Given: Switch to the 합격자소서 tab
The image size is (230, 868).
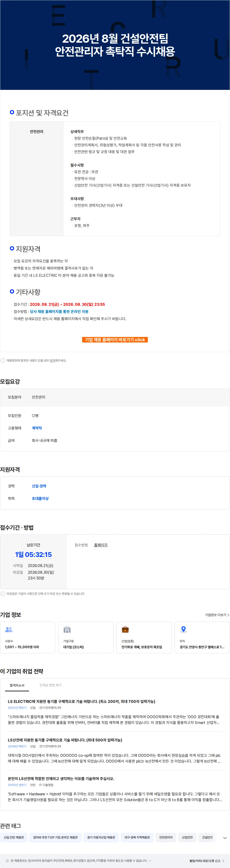Looking at the screenshot, I should click(17, 685).
